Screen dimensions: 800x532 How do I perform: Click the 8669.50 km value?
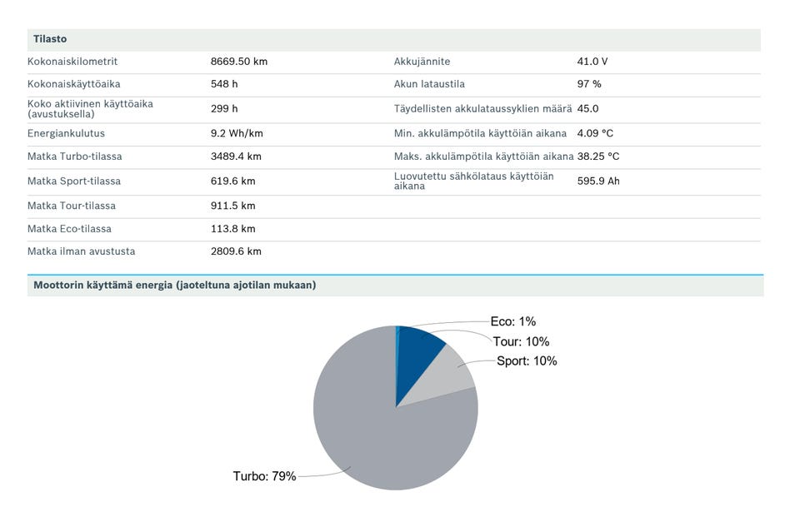[x=239, y=62]
